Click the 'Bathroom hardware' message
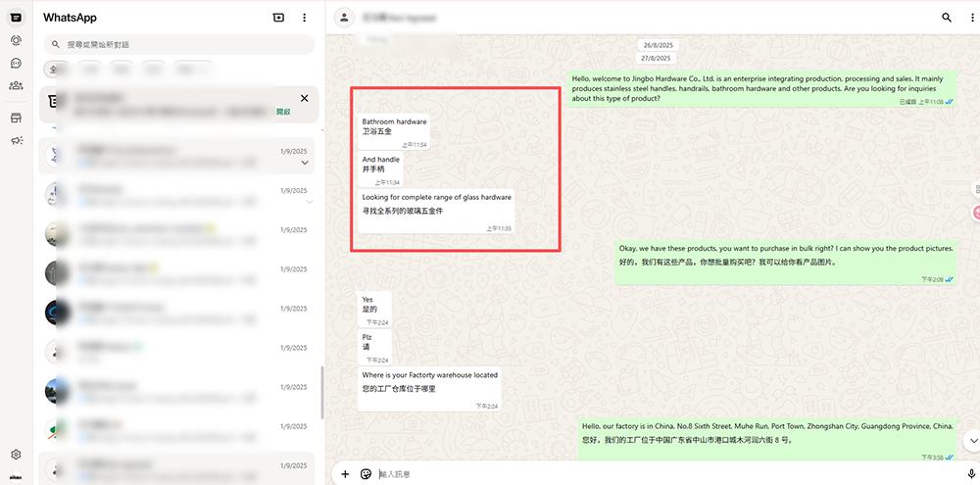Screen dimensions: 980x485 point(394,131)
